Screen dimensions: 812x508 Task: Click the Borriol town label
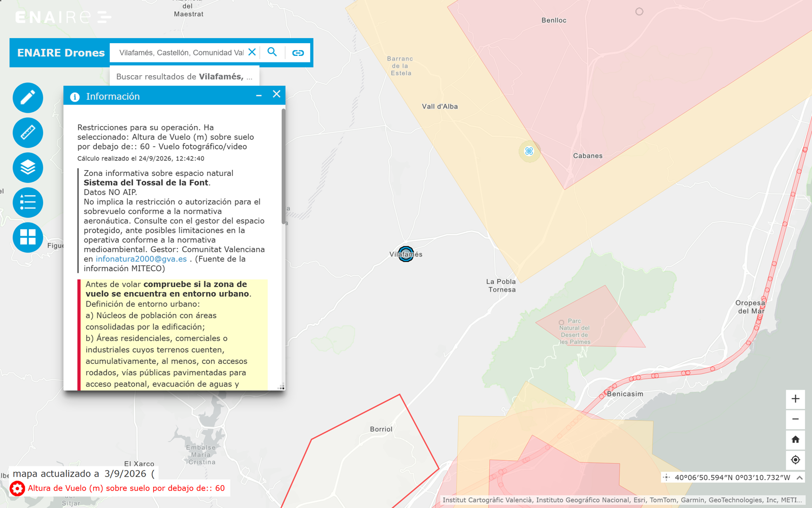coord(381,429)
